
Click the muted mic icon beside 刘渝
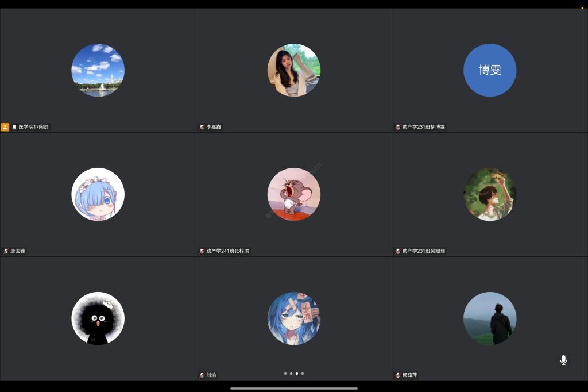[202, 375]
